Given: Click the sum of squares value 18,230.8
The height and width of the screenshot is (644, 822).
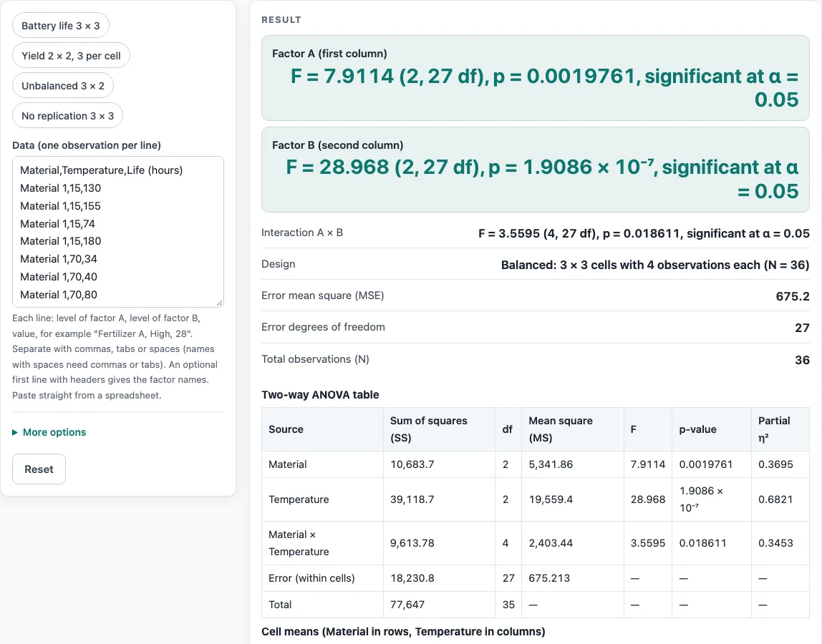Looking at the screenshot, I should (x=412, y=578).
